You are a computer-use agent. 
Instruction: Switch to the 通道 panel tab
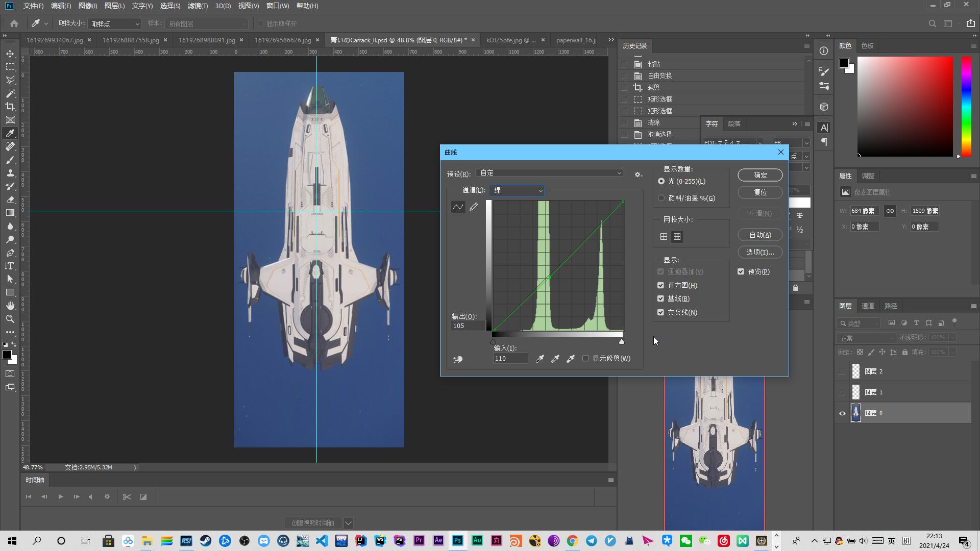coord(868,306)
